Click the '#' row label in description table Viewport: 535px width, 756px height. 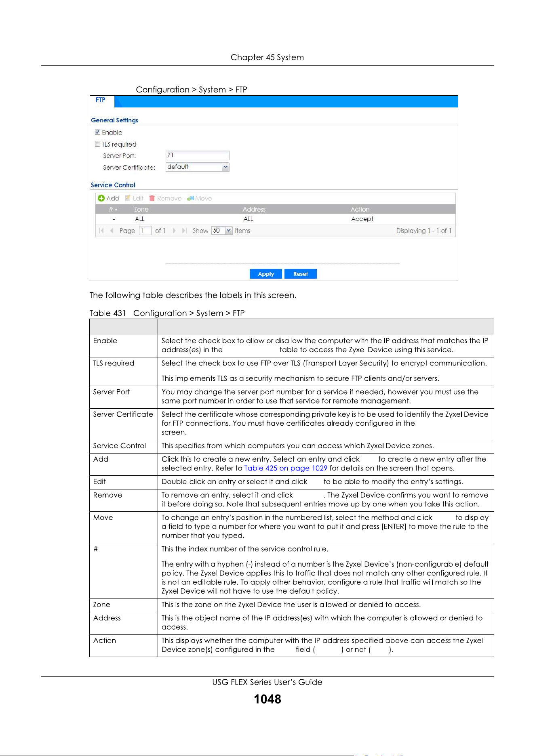96,549
